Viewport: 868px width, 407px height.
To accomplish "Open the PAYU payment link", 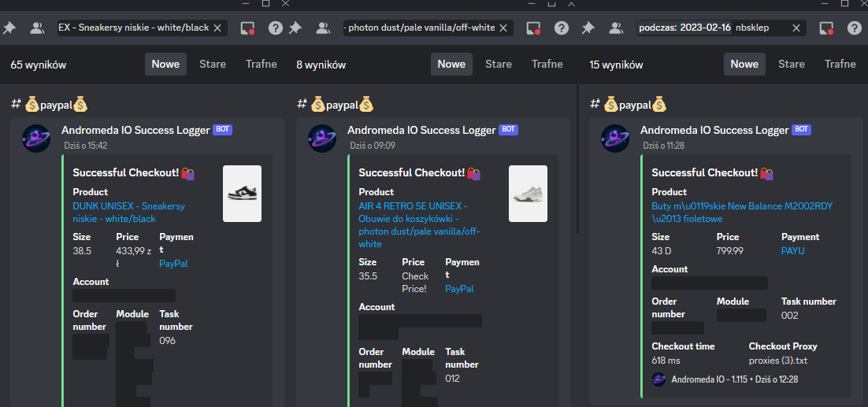I will (792, 251).
